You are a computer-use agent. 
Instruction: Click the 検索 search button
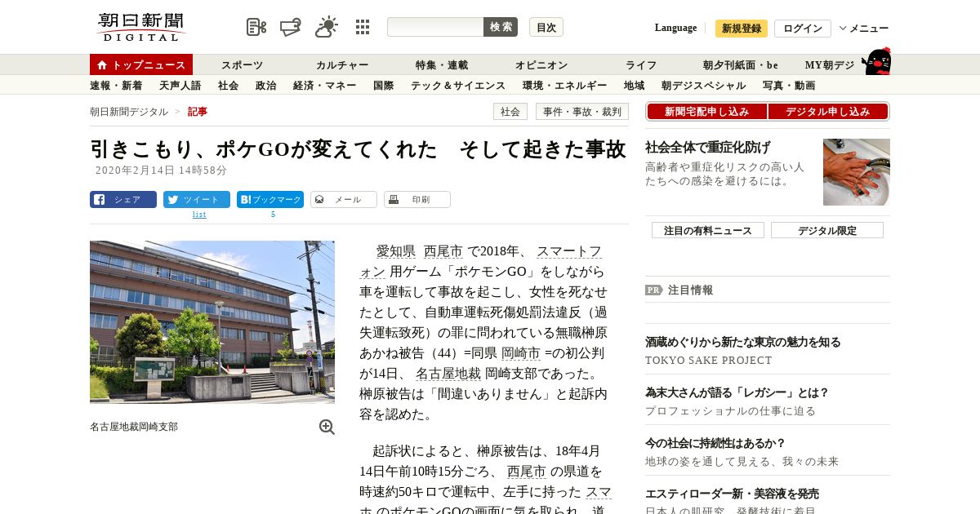pos(501,27)
